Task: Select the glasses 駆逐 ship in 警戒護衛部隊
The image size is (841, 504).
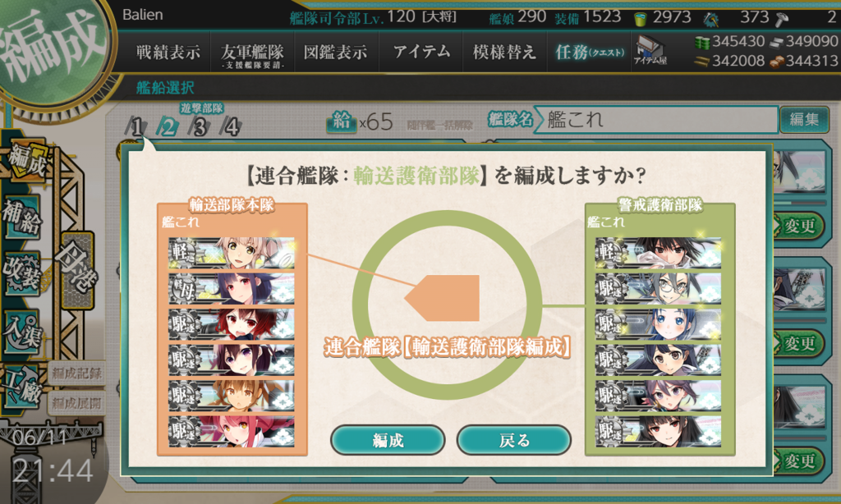Action: (658, 288)
